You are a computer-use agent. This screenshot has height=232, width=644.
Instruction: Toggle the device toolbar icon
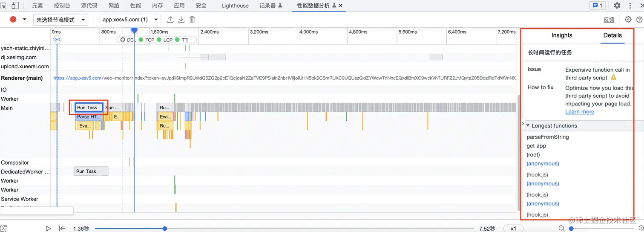[15, 6]
